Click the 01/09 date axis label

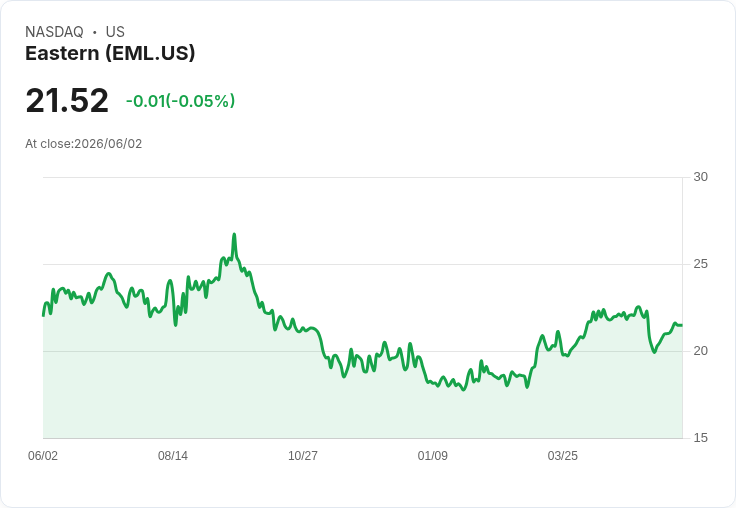(433, 455)
